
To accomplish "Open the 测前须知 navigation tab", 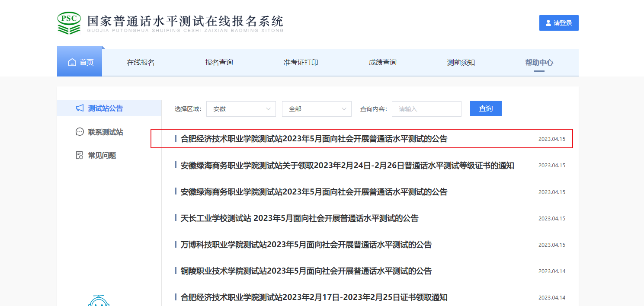I will 461,63.
